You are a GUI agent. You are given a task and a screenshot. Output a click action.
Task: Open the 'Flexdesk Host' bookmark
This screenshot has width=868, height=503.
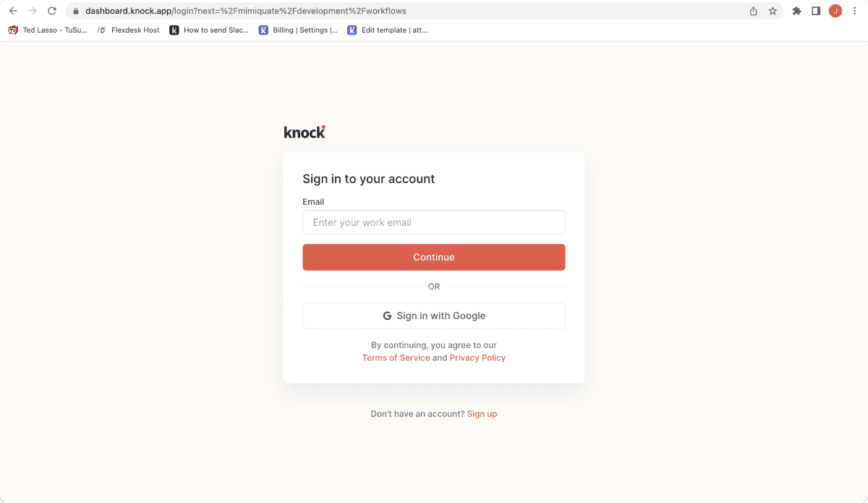point(128,30)
